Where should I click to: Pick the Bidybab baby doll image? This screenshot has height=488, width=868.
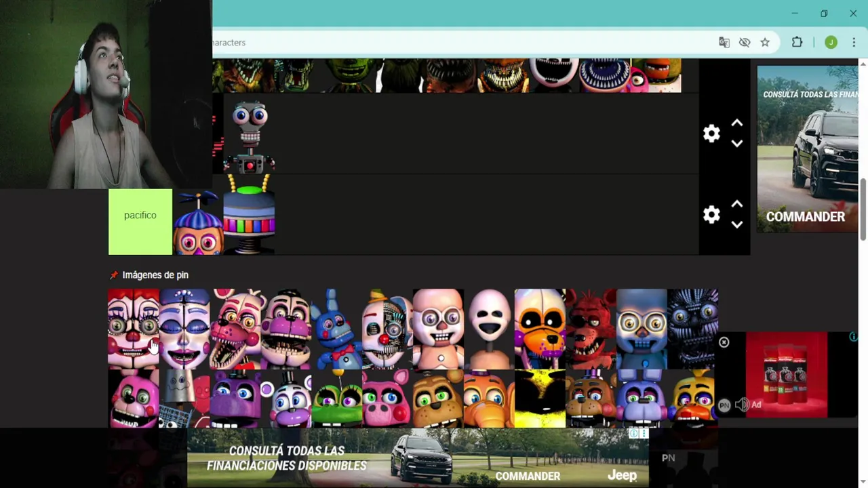click(439, 329)
